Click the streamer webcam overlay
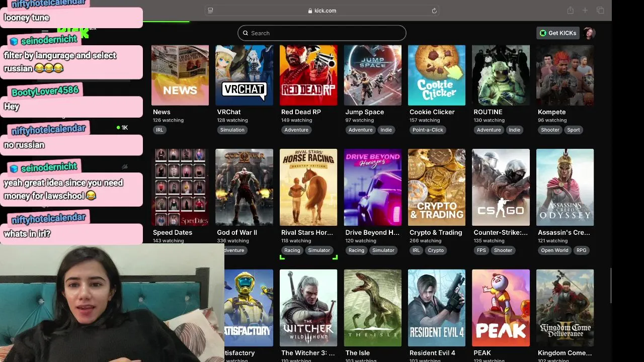This screenshot has height=362, width=644. point(112,303)
